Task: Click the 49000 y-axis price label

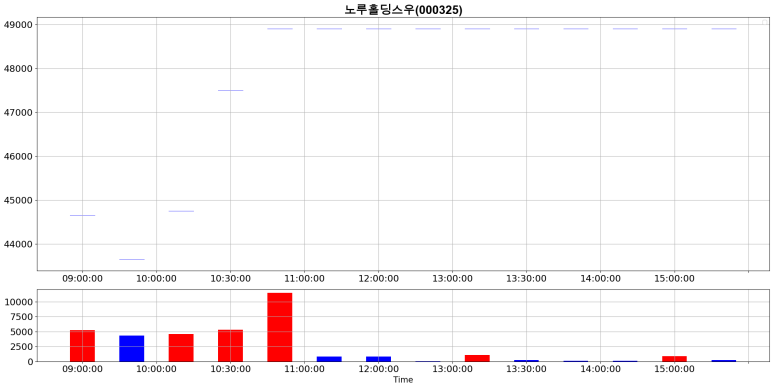Action: (18, 25)
